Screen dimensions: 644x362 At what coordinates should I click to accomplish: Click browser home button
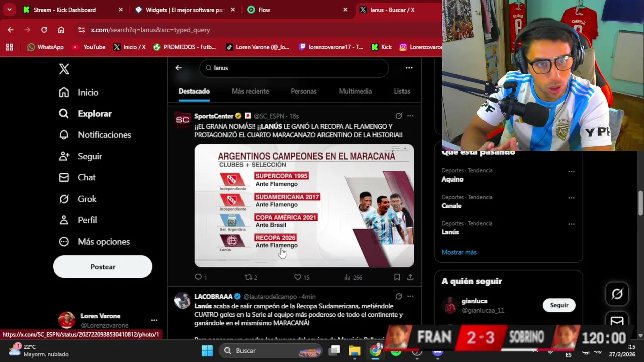click(x=61, y=30)
